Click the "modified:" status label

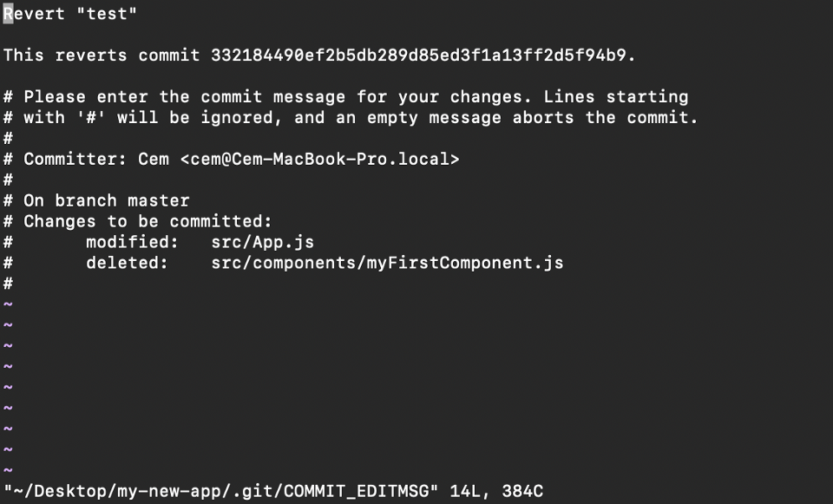[x=127, y=243]
